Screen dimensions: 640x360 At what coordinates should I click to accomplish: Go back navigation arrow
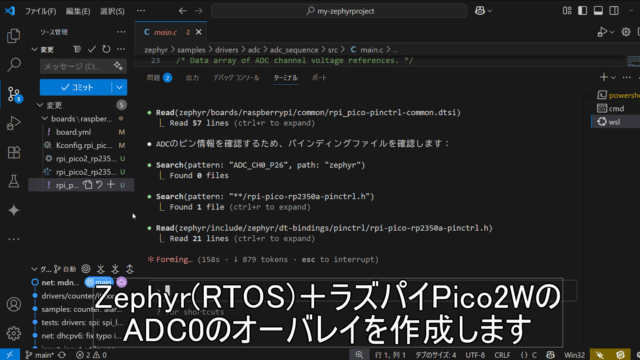click(x=182, y=11)
